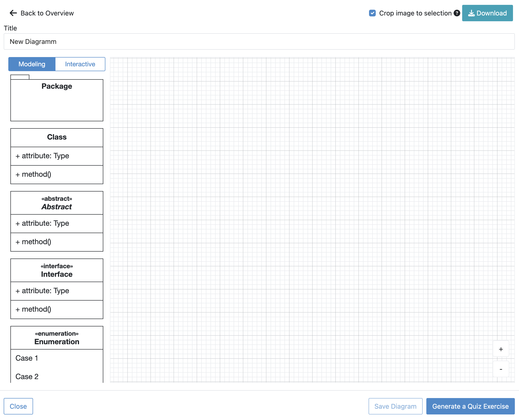Viewport: 519px width, 420px height.
Task: Click the Download button
Action: 487,13
